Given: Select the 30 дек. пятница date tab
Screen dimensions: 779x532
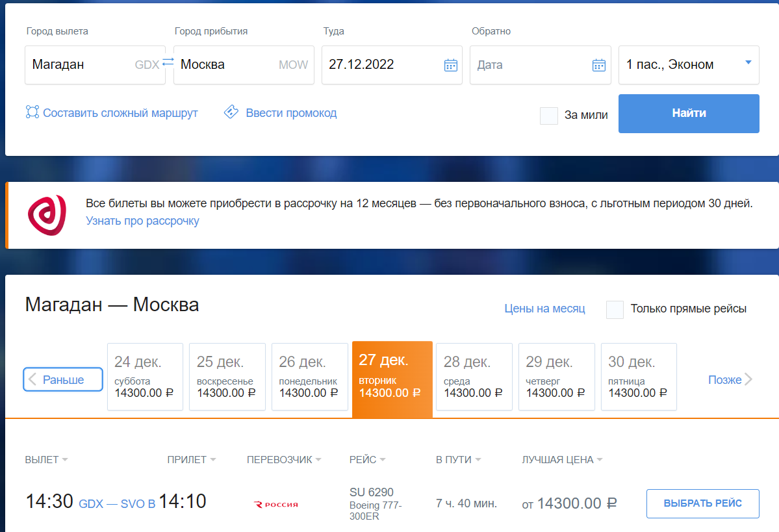Looking at the screenshot, I should [639, 377].
